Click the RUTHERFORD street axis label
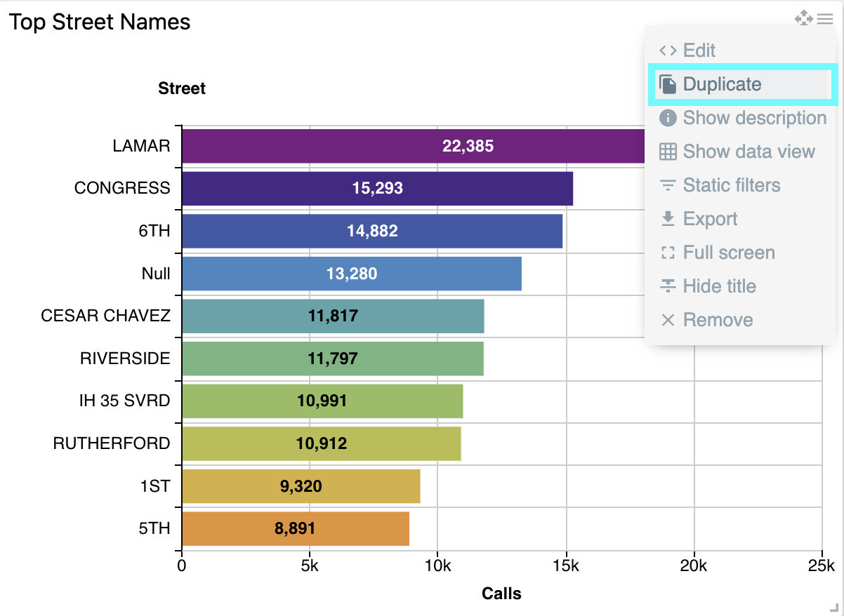The width and height of the screenshot is (844, 616). [112, 443]
